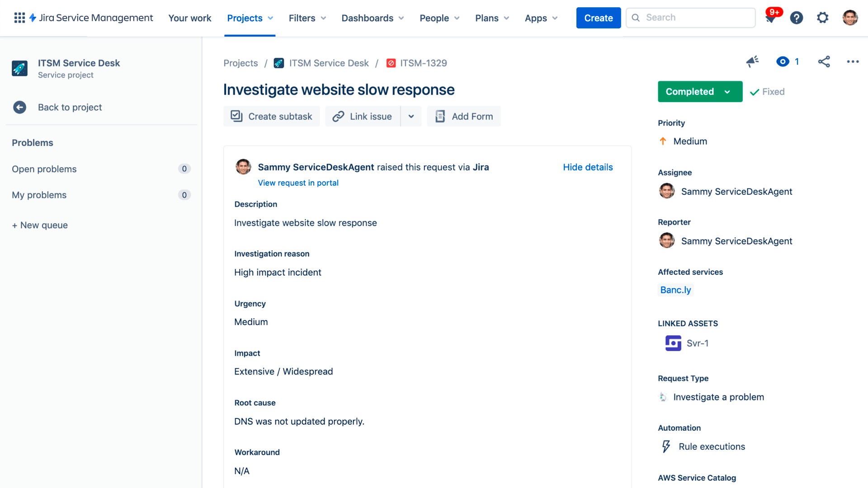Expand the Projects breadcrumb dropdown
The image size is (868, 488).
(240, 62)
